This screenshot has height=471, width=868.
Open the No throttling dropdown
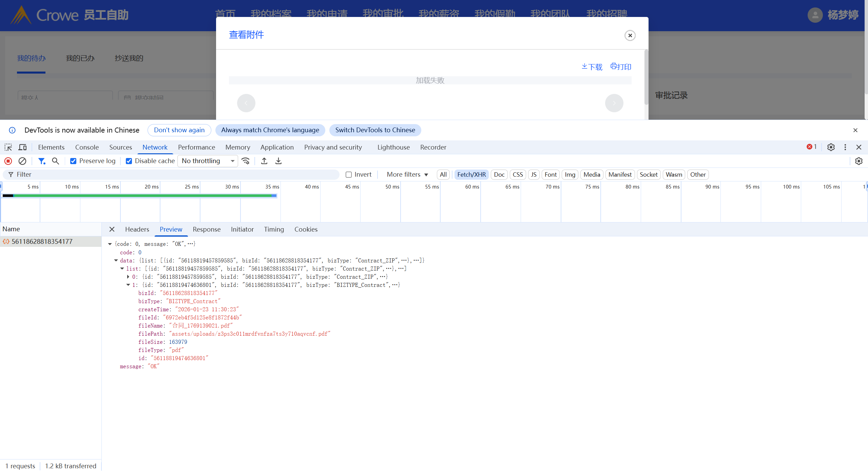(x=208, y=161)
